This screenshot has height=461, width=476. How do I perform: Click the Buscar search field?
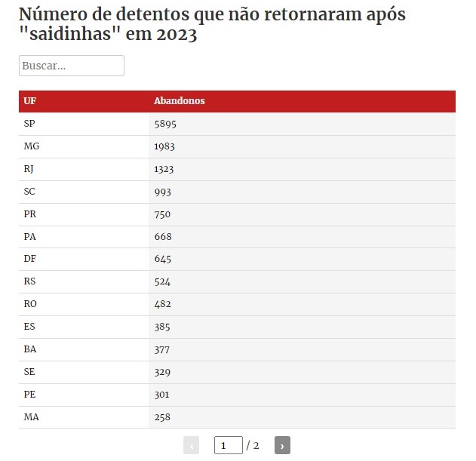[72, 66]
